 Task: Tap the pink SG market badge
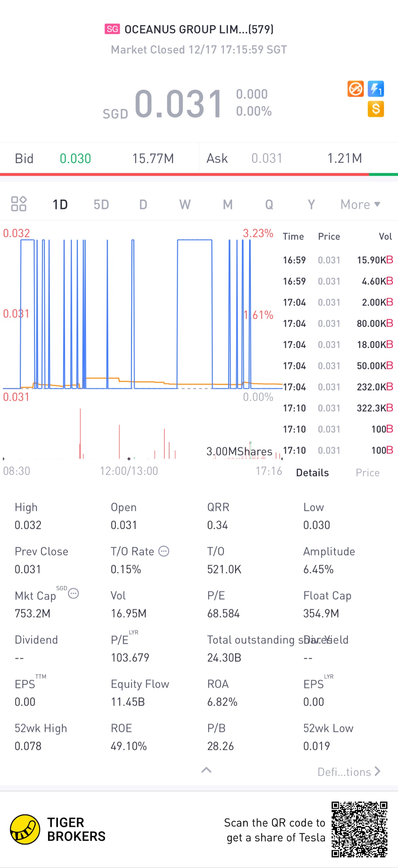(112, 29)
